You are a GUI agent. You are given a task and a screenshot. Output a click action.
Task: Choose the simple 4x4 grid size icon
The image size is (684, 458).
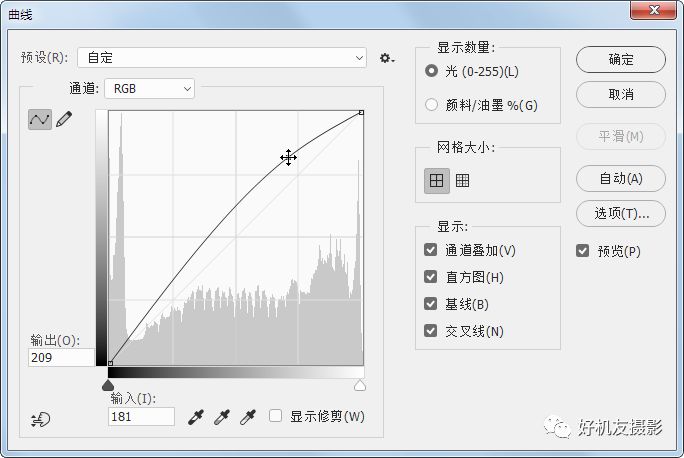436,180
